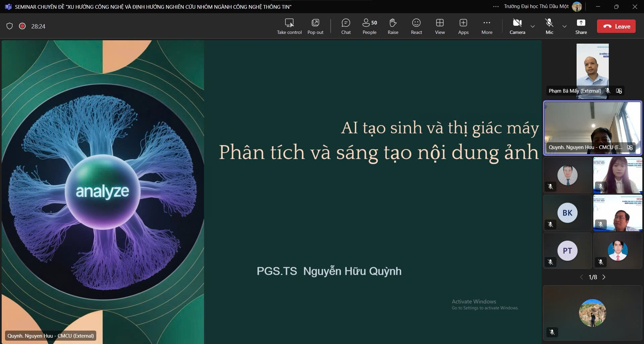Raise your hand
The width and height of the screenshot is (644, 344).
[x=393, y=27]
